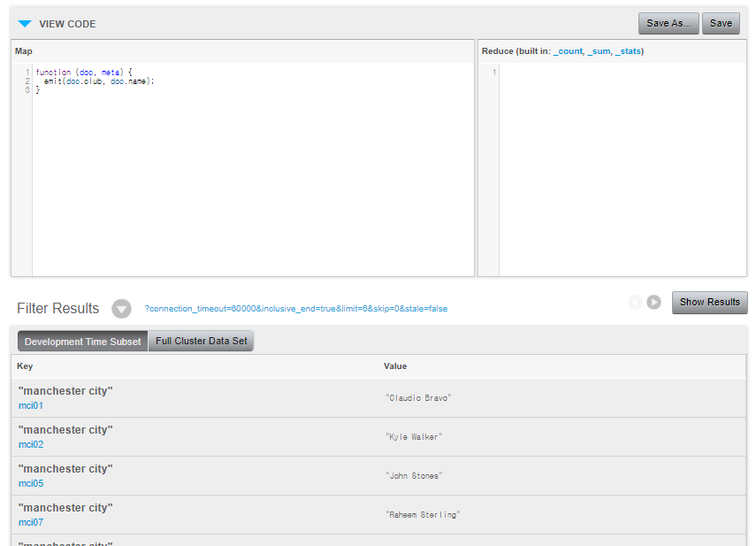The image size is (756, 546).
Task: Click the VIEW CODE heading text
Action: coord(67,24)
